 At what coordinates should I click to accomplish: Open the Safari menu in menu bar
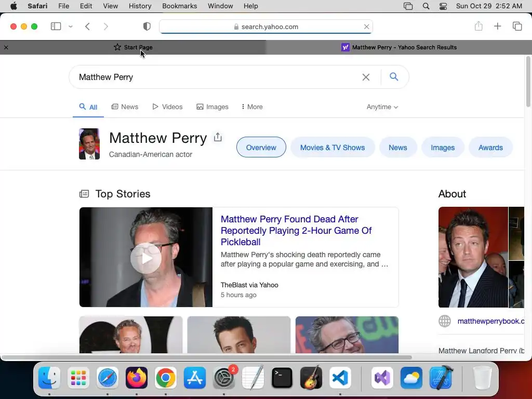[37, 6]
